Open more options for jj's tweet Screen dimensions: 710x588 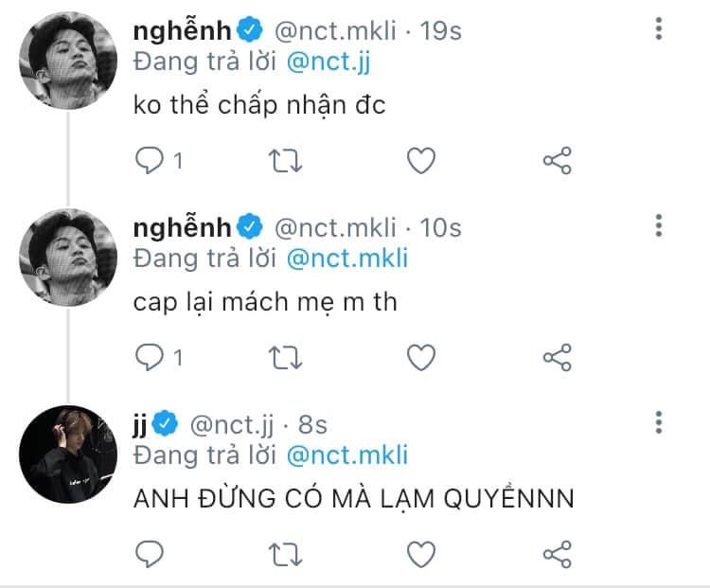pyautogui.click(x=660, y=422)
